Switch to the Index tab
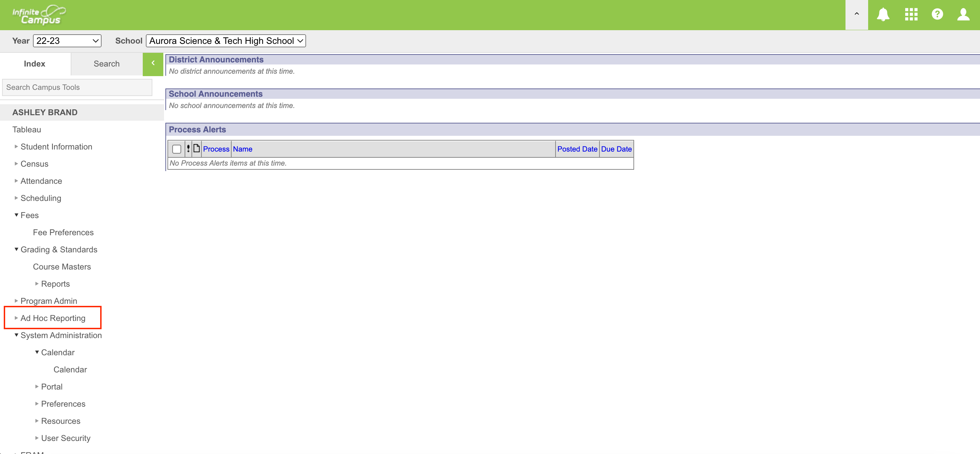This screenshot has width=980, height=454. click(35, 63)
